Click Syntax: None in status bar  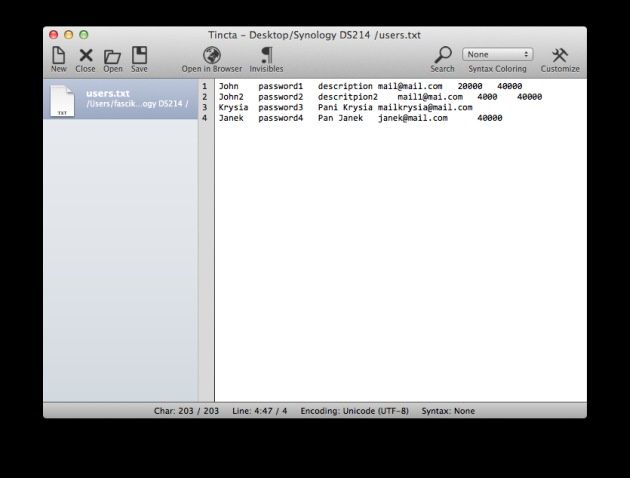coord(448,411)
